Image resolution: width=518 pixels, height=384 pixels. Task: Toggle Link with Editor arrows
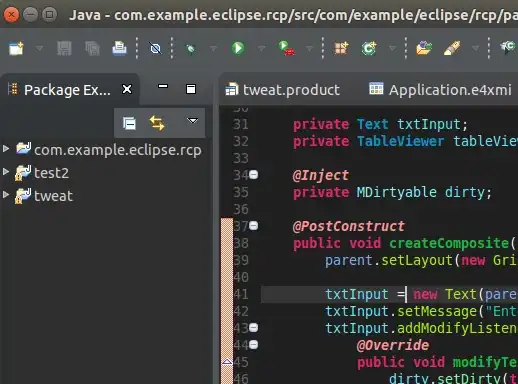157,123
